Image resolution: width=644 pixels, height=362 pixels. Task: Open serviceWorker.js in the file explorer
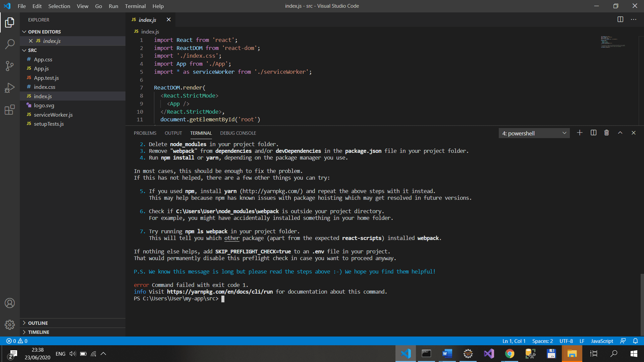click(x=73, y=115)
